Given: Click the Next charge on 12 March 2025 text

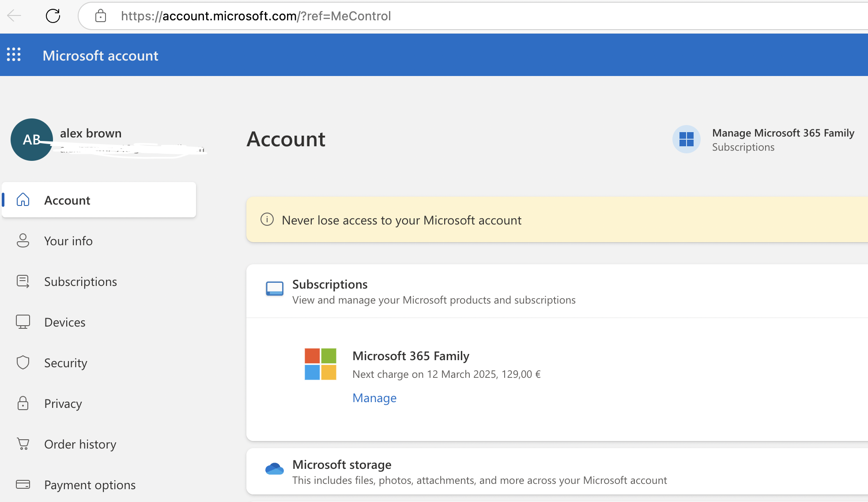Looking at the screenshot, I should [x=446, y=374].
